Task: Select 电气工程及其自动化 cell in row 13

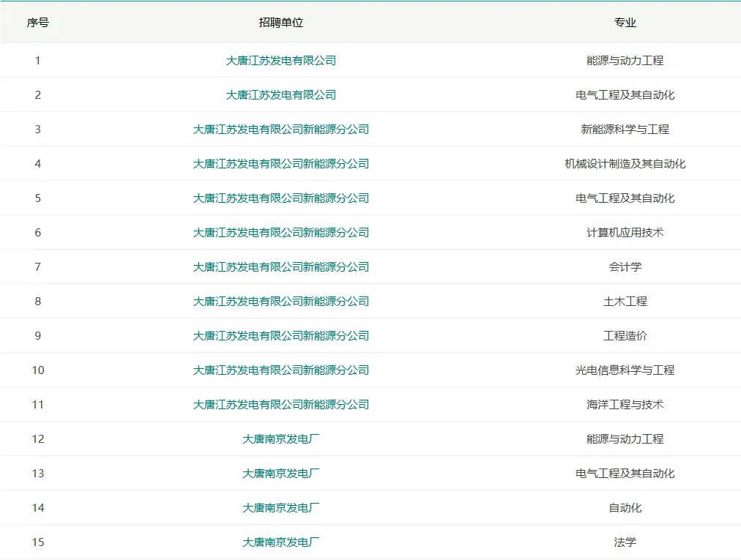Action: click(x=625, y=474)
